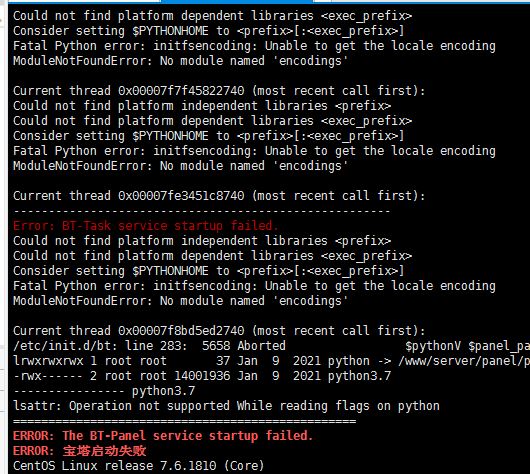Click the '$pythonV' variable text

coord(433,346)
